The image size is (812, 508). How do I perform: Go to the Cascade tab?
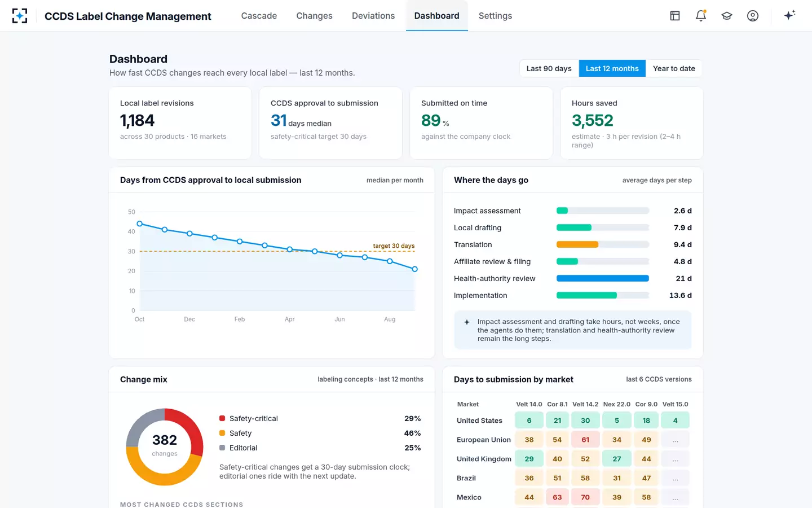259,16
